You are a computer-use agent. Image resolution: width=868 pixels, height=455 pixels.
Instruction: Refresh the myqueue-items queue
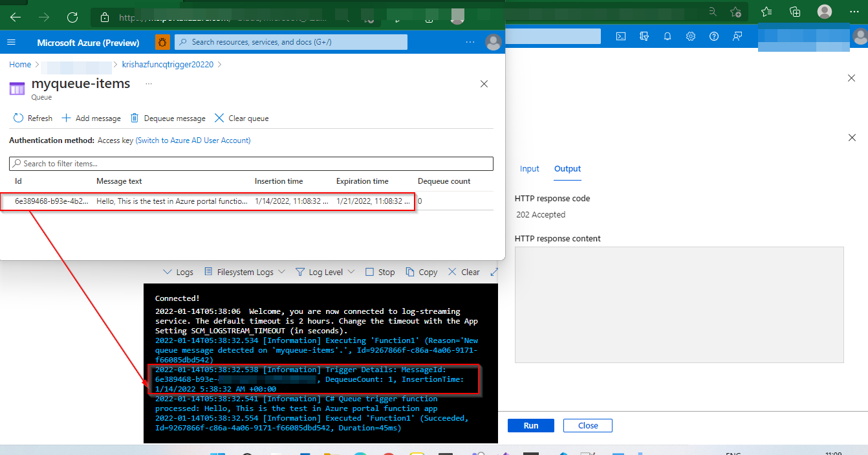point(33,118)
